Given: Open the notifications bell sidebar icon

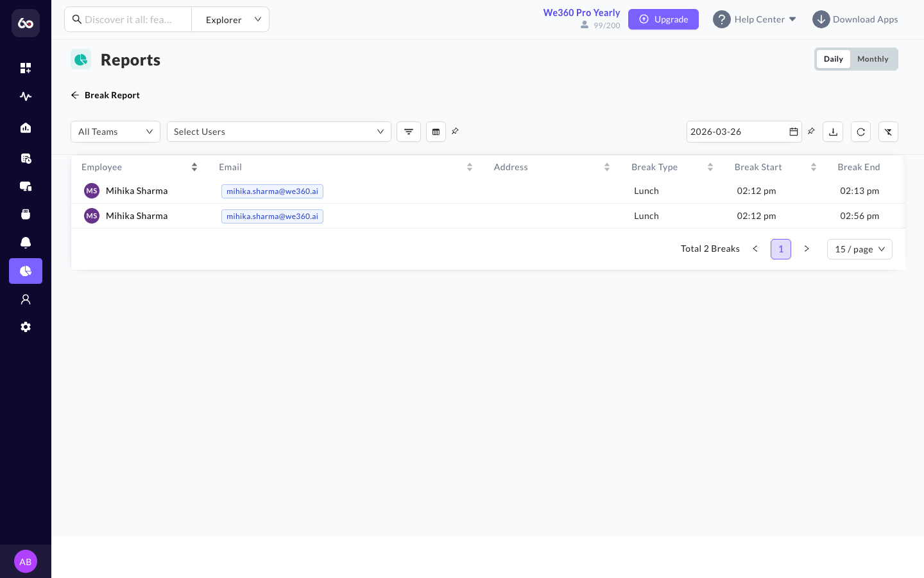Looking at the screenshot, I should coord(26,242).
